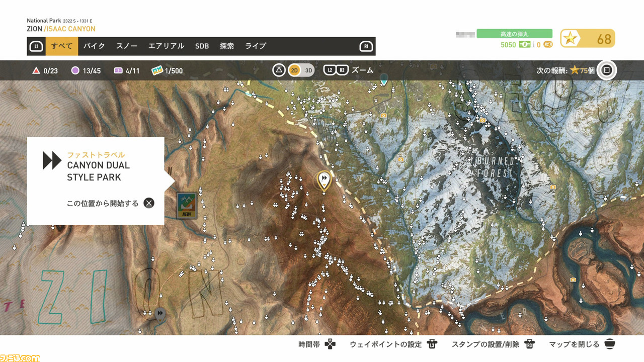The image size is (644, 362).
Task: Click the green cash icon beside 5050
Action: pyautogui.click(x=525, y=45)
